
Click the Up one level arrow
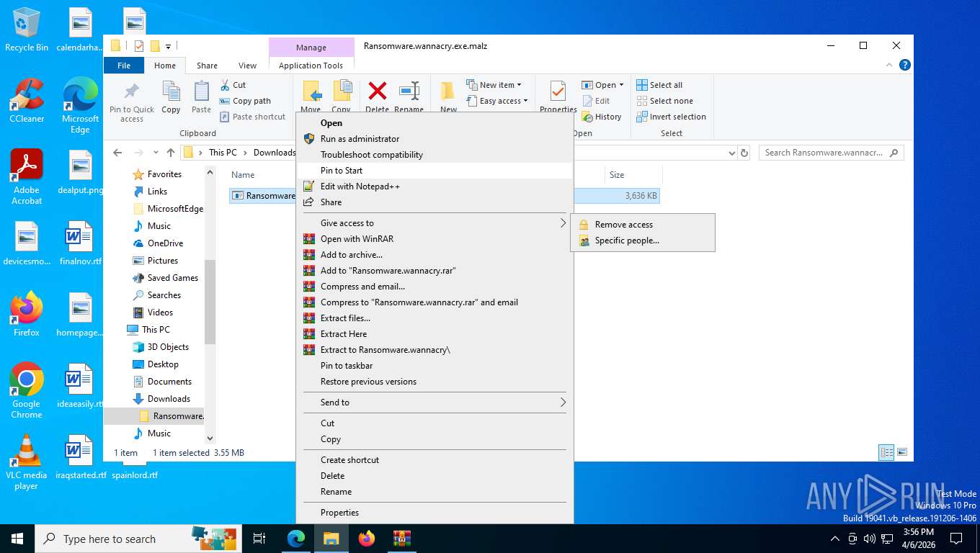[171, 153]
